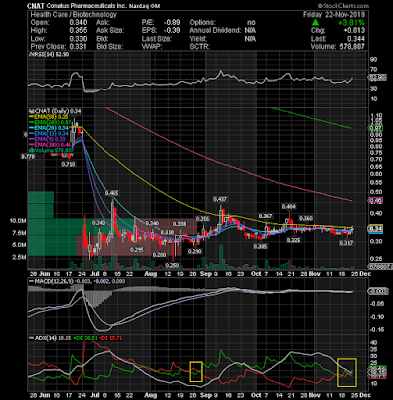The width and height of the screenshot is (393, 400).
Task: Click the Friday 22-Nov-2019 date
Action: tap(334, 15)
